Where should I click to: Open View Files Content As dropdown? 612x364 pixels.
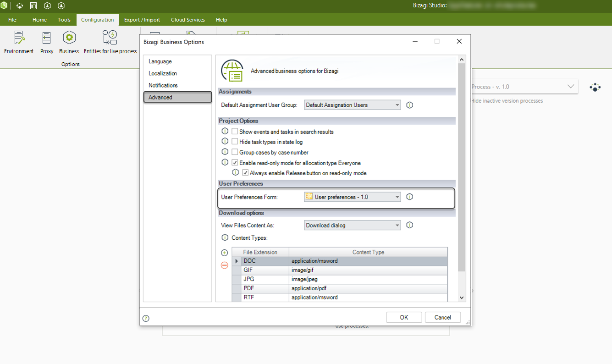tap(353, 225)
